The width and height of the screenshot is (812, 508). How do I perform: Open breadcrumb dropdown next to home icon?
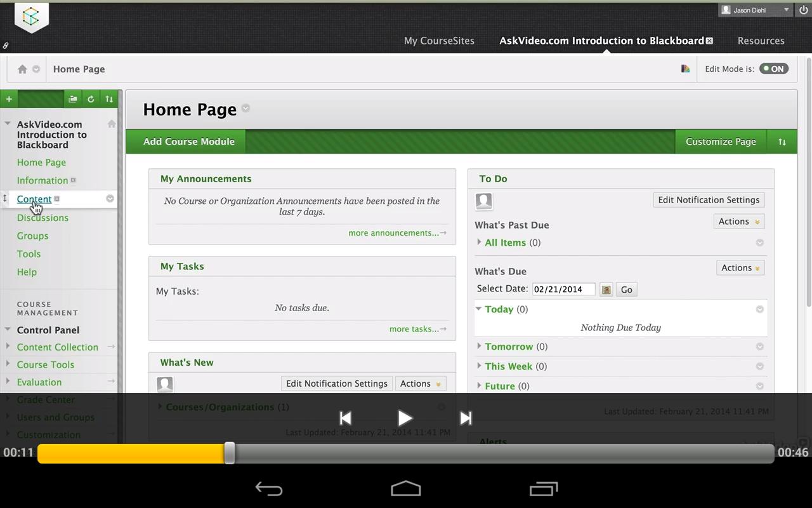pos(36,69)
